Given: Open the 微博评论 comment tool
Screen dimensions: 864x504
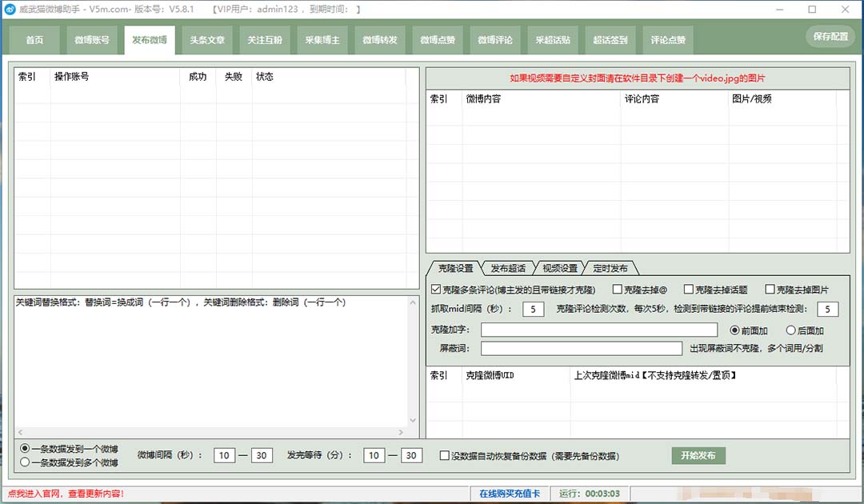Looking at the screenshot, I should click(x=494, y=39).
